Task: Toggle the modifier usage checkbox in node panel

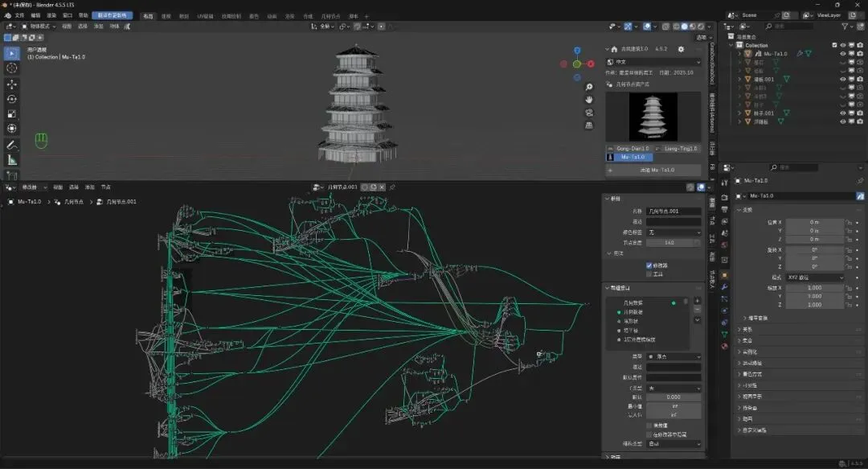Action: tap(649, 265)
